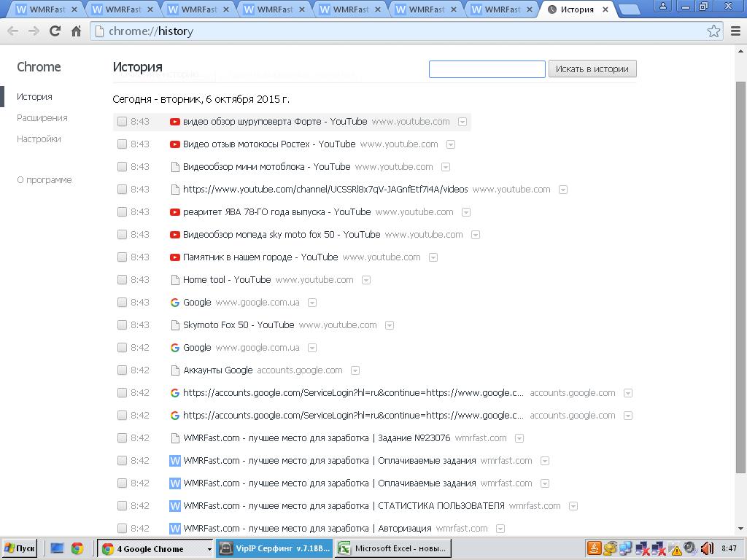The image size is (747, 560).
Task: Check the box for Skymoto Fox 50 entry
Action: tap(122, 324)
